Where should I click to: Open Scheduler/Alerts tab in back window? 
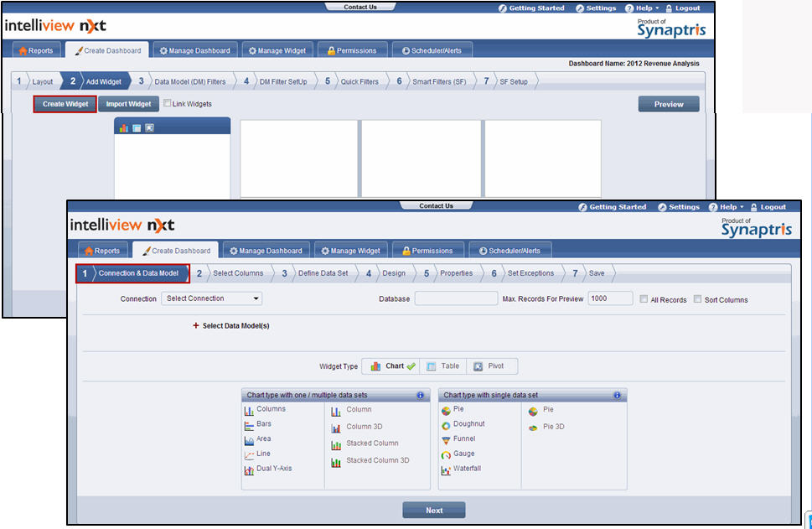432,50
